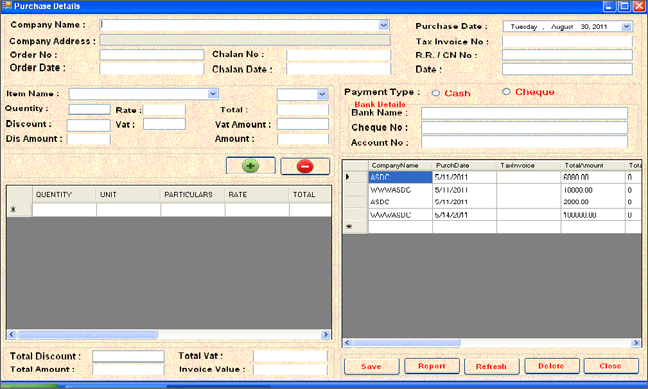The image size is (648, 389).
Task: Click the Total Amount field
Action: [128, 369]
